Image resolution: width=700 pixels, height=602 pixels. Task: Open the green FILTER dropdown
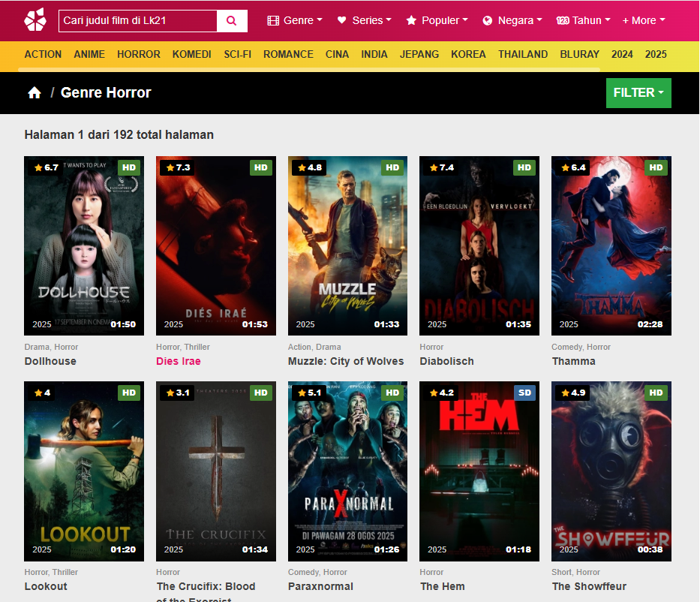pos(638,93)
